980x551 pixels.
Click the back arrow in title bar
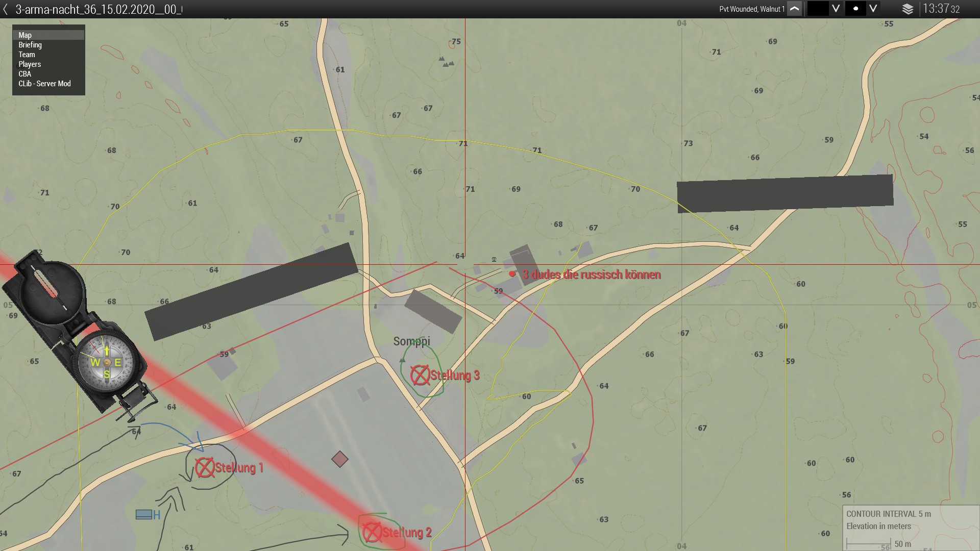(x=6, y=9)
